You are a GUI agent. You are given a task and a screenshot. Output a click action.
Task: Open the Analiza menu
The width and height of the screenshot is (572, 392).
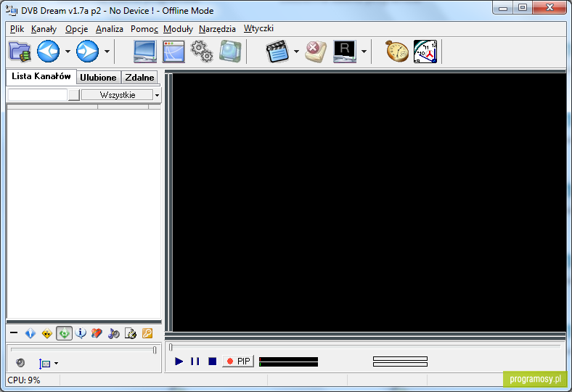coord(110,29)
